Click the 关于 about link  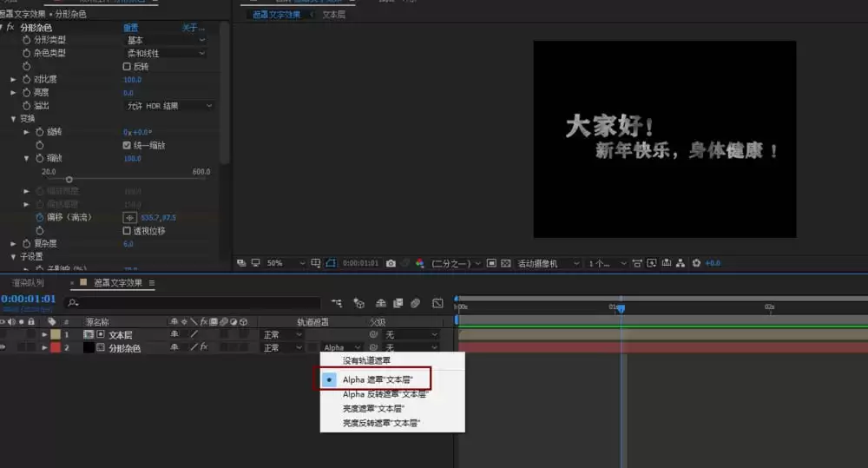pos(194,27)
